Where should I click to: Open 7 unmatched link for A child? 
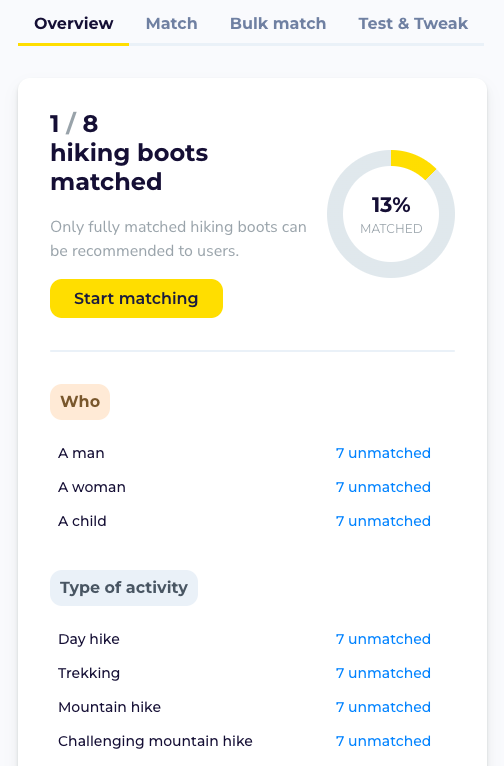pos(383,521)
